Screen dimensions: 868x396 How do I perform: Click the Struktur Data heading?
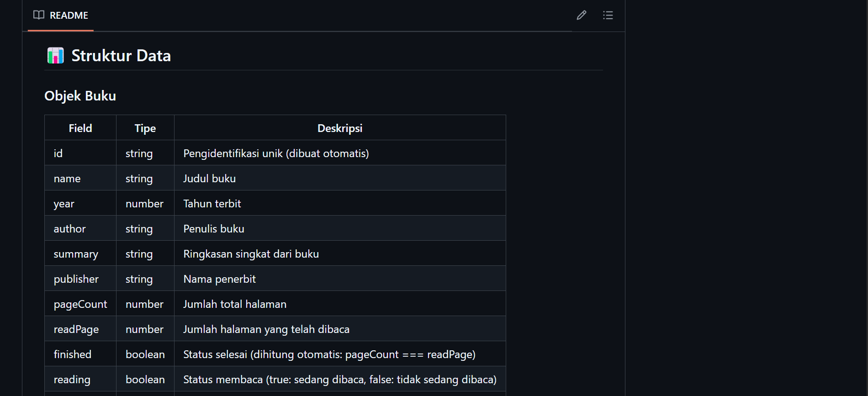coord(121,55)
